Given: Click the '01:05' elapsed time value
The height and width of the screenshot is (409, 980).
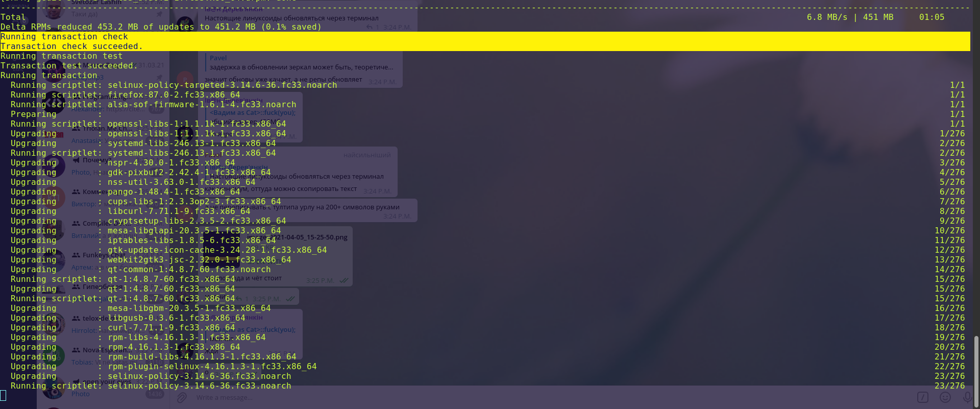Looking at the screenshot, I should (x=932, y=17).
